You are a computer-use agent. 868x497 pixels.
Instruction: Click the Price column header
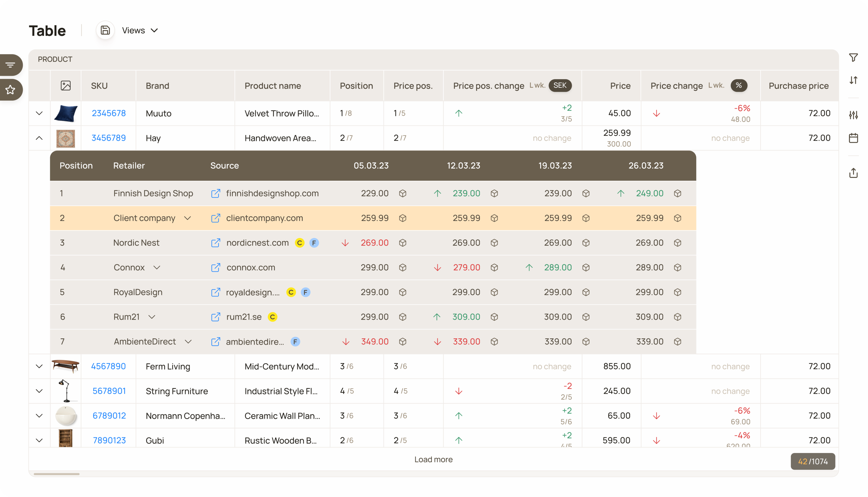pyautogui.click(x=620, y=86)
